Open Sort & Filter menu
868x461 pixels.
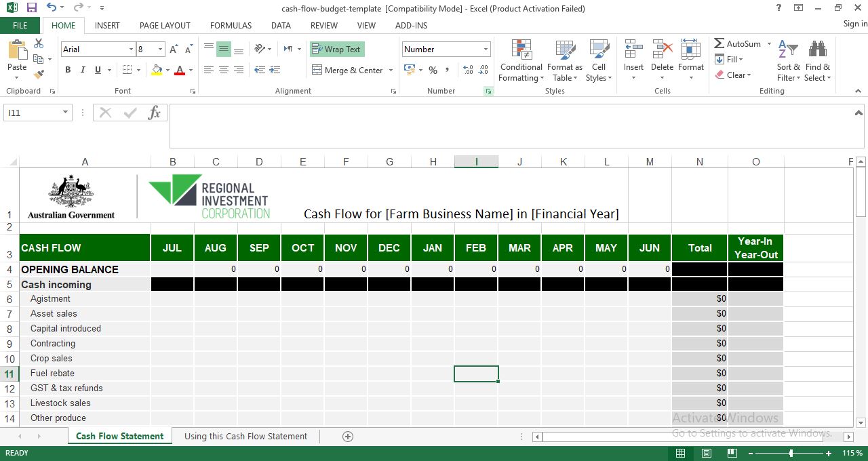[x=789, y=61]
